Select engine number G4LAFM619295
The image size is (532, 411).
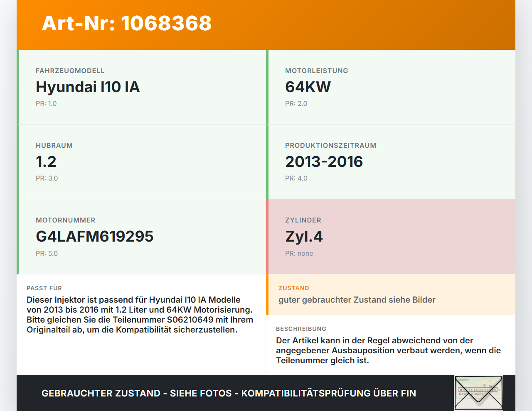pyautogui.click(x=95, y=236)
